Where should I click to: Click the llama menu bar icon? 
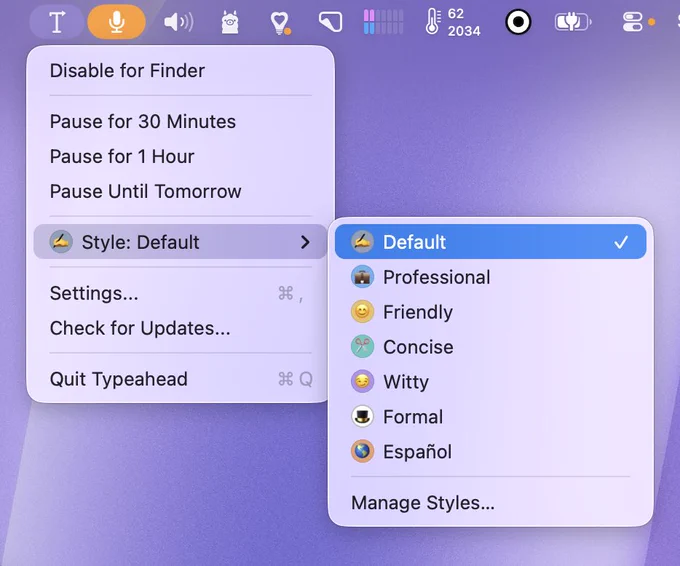pos(230,22)
